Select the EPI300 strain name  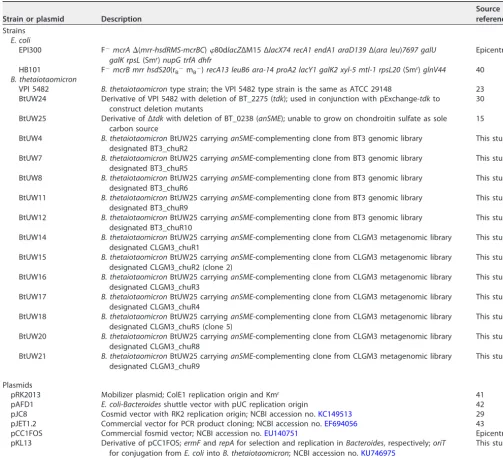[30, 50]
